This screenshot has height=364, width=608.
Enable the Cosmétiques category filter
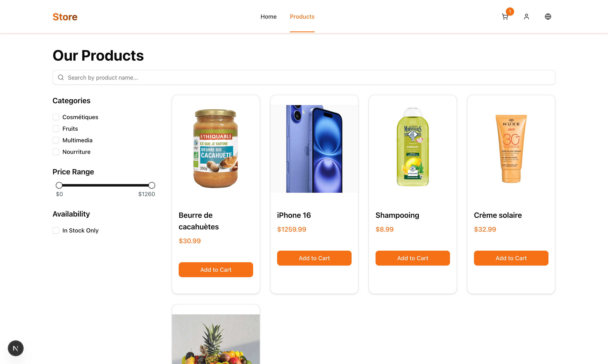click(56, 117)
